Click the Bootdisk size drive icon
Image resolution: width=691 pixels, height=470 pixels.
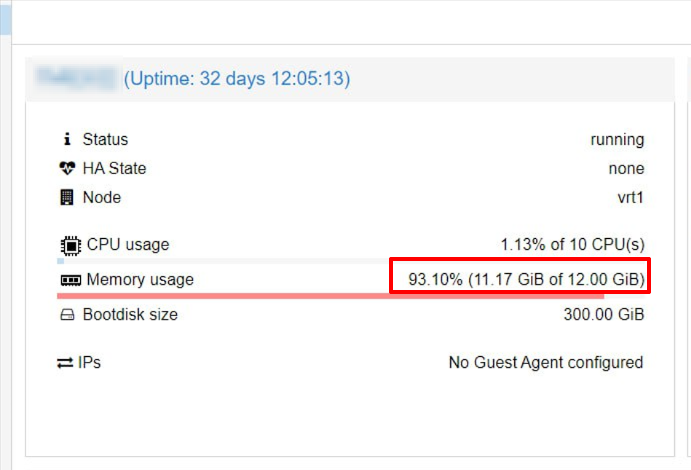pos(67,315)
